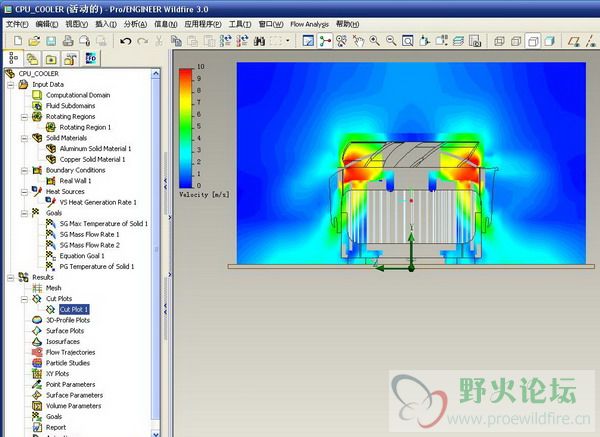Open the layers icon in toolbar
The width and height of the screenshot is (600, 437).
point(458,41)
